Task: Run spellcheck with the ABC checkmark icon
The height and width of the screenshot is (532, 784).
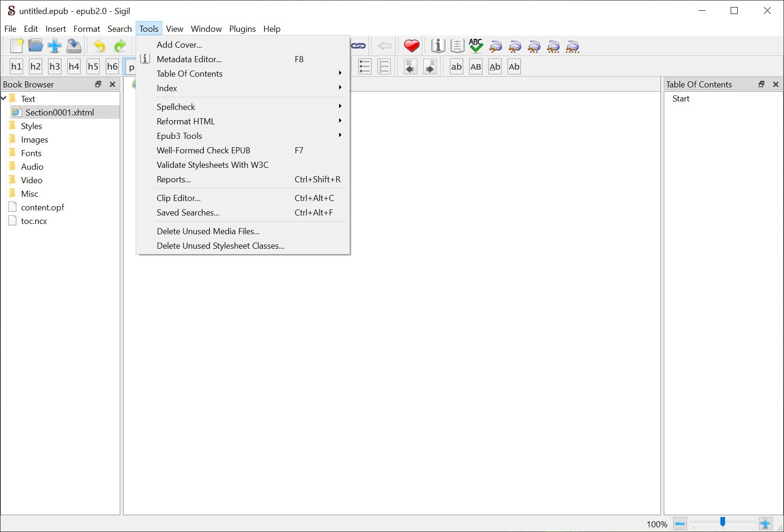Action: (x=476, y=46)
